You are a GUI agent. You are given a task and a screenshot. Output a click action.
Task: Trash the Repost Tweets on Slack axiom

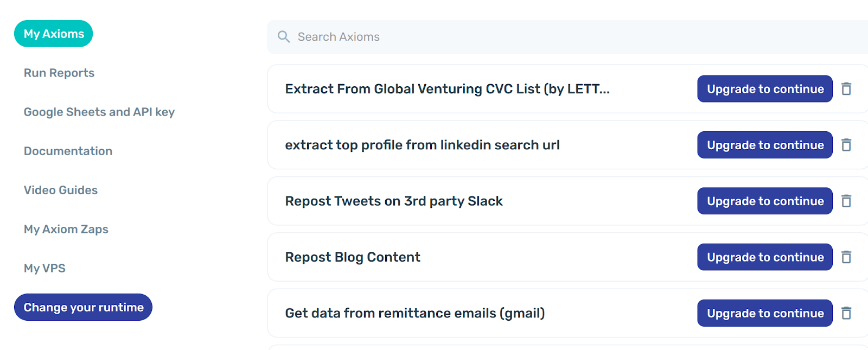[846, 201]
